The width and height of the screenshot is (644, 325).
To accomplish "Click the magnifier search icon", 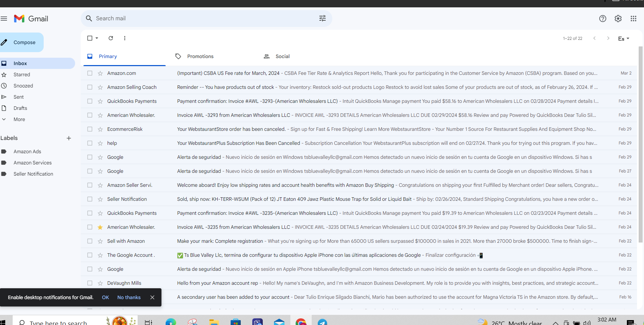I will [89, 19].
